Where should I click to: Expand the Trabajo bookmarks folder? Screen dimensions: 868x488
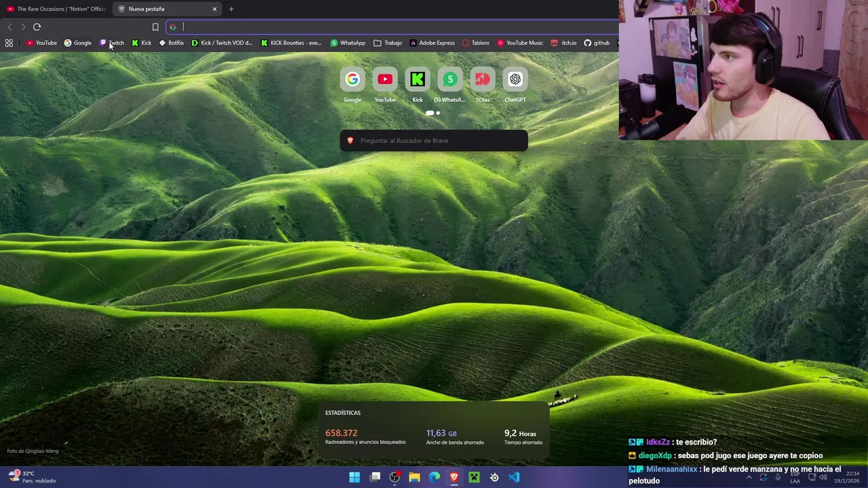pyautogui.click(x=387, y=43)
